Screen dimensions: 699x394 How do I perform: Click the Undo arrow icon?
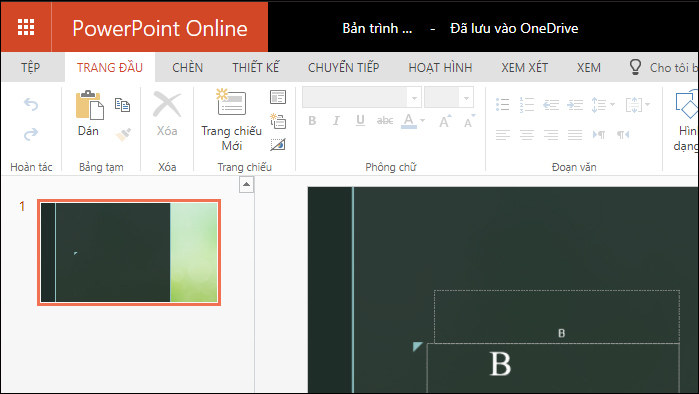click(31, 105)
